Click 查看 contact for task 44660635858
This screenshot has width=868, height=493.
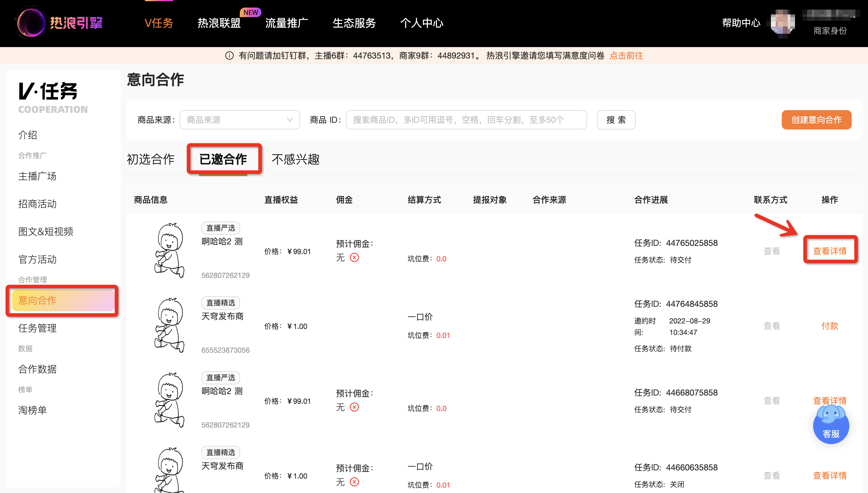tap(772, 476)
